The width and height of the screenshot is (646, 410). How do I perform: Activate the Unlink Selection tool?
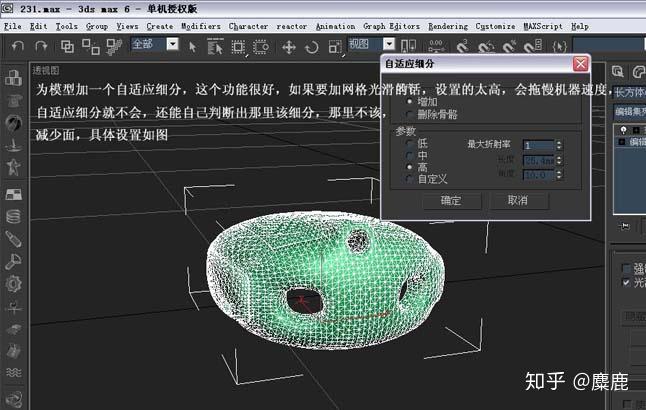tap(91, 46)
